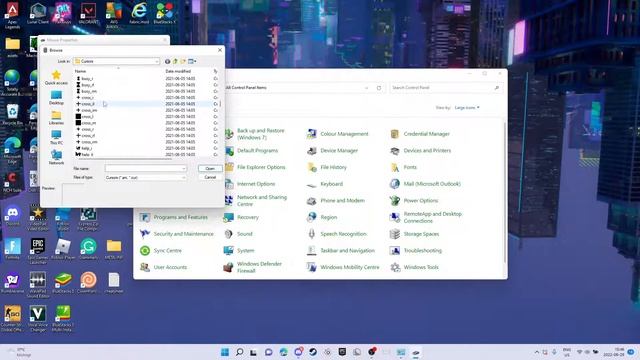Open the View by Large icons dropdown

tap(467, 108)
